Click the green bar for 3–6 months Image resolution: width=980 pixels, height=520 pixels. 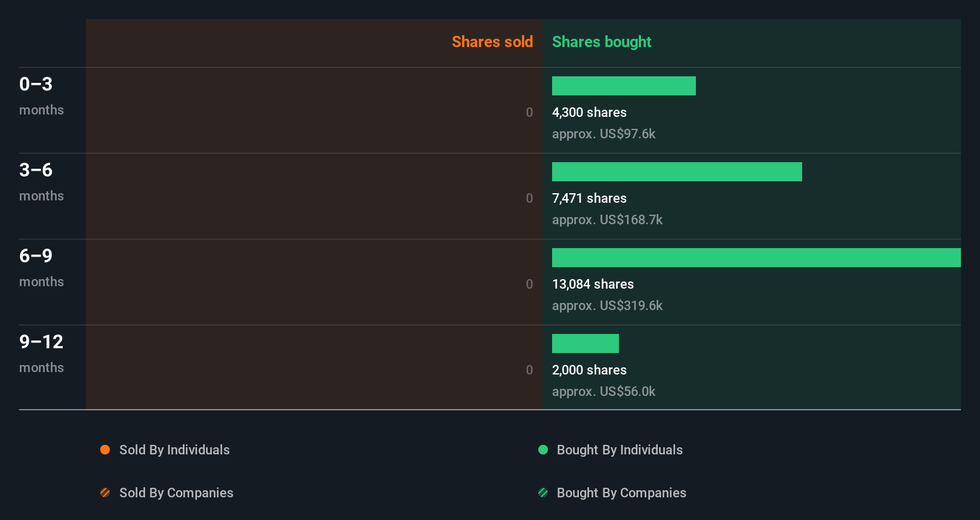point(677,172)
